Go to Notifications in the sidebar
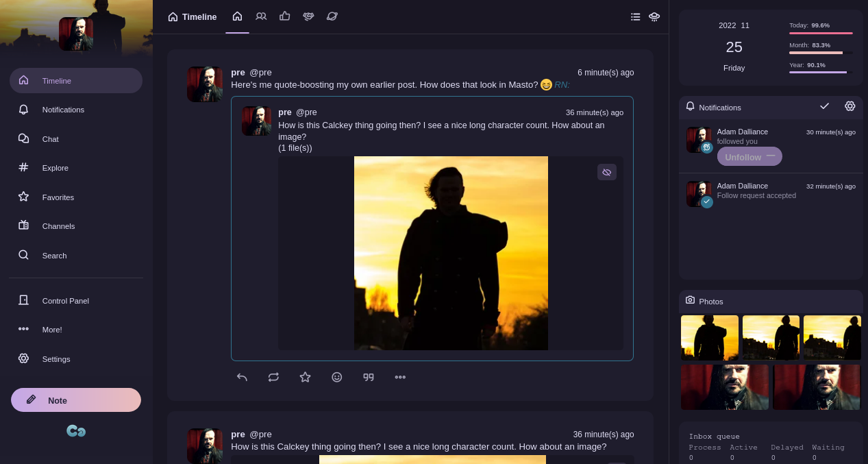The width and height of the screenshot is (868, 464). pos(63,110)
